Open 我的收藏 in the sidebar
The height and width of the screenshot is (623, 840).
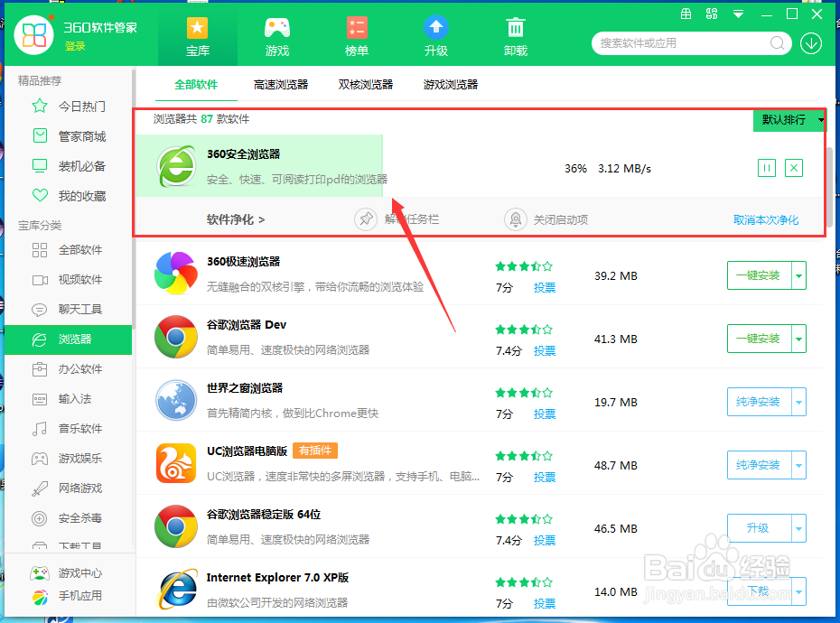coord(69,196)
